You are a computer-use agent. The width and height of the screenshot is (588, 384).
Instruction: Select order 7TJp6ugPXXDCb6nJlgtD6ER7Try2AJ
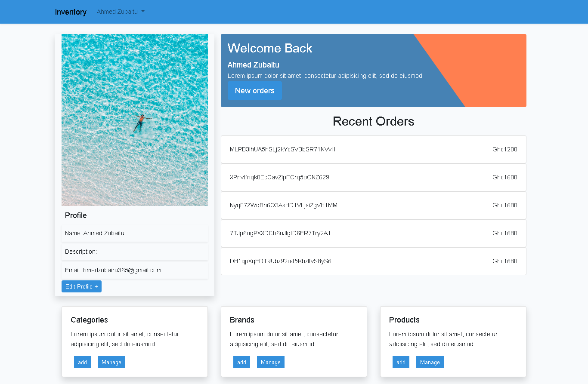(x=374, y=233)
